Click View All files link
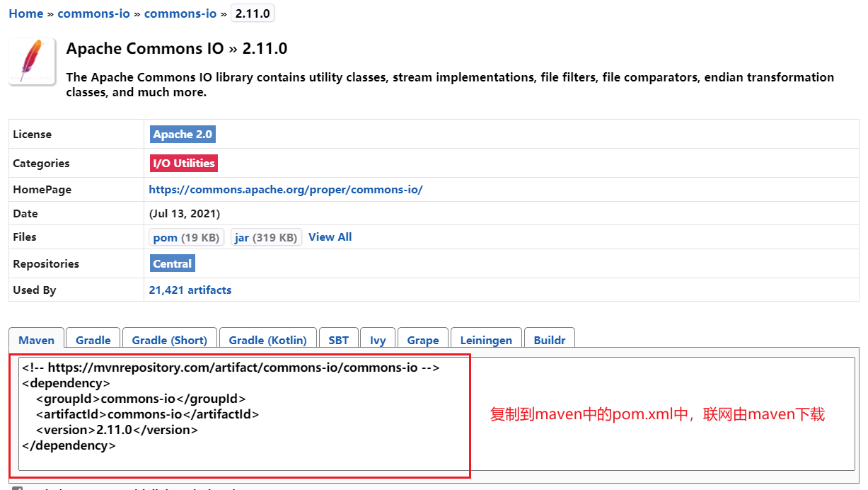Screen dimensions: 868x490 coord(330,237)
